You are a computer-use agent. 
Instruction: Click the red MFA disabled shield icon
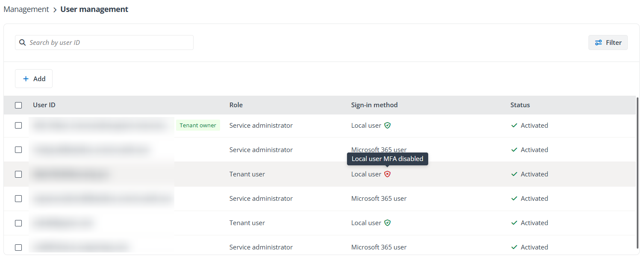coord(388,174)
